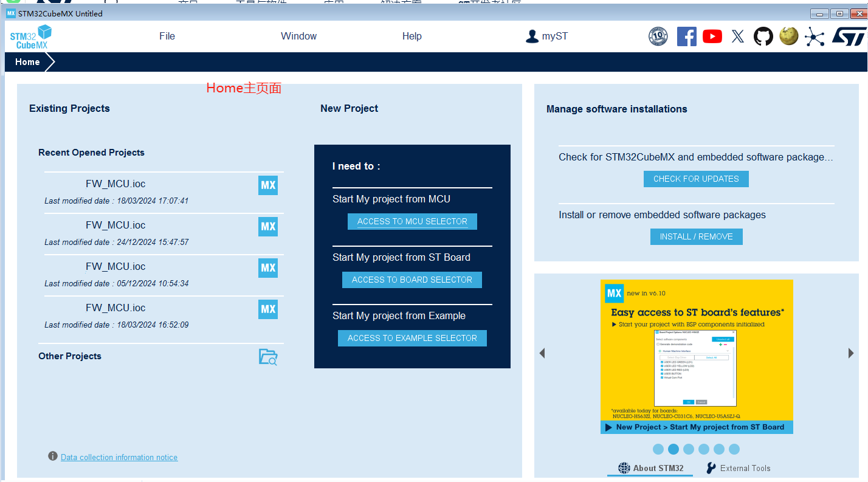Click the STM32CubeMX title bar app icon
868x482 pixels.
pyautogui.click(x=11, y=13)
